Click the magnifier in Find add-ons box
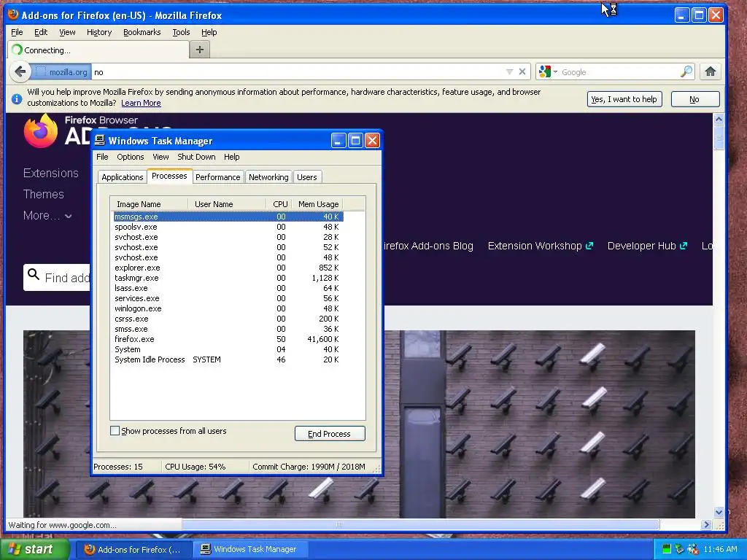747x560 pixels. (x=34, y=275)
